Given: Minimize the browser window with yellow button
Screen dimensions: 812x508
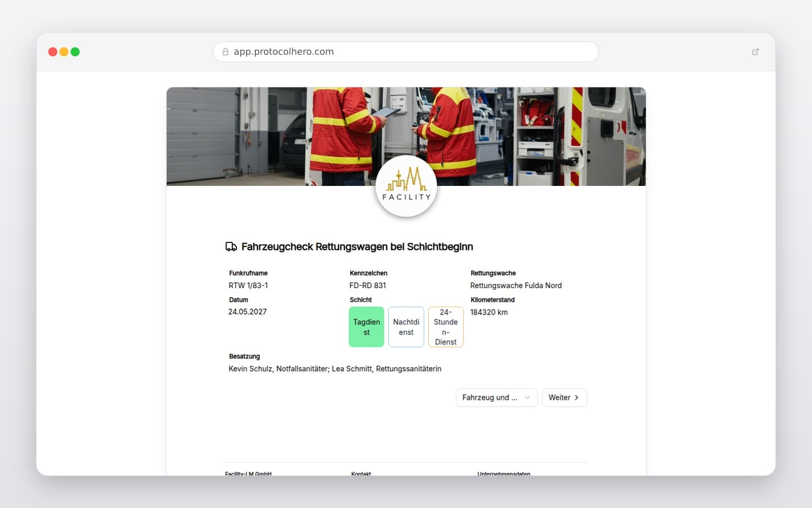Looking at the screenshot, I should (x=64, y=52).
